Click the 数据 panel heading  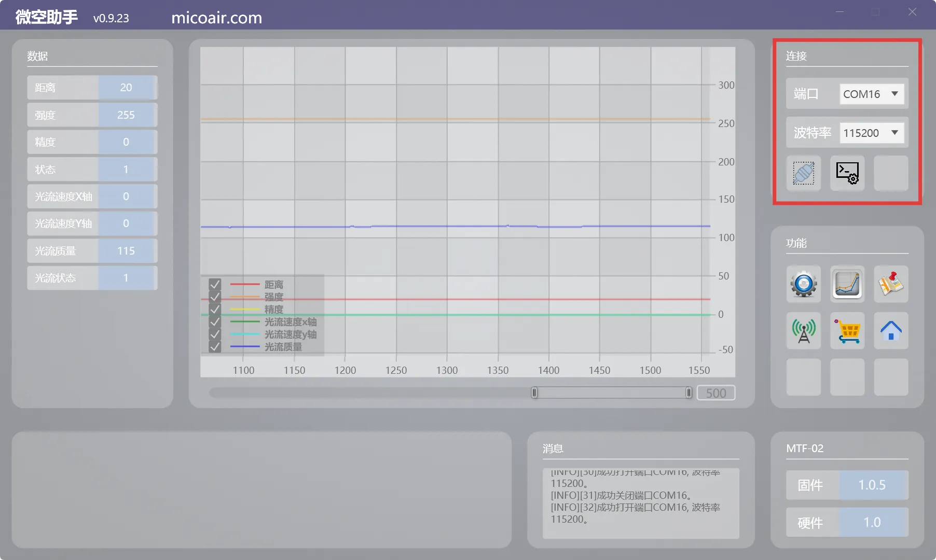click(x=37, y=56)
